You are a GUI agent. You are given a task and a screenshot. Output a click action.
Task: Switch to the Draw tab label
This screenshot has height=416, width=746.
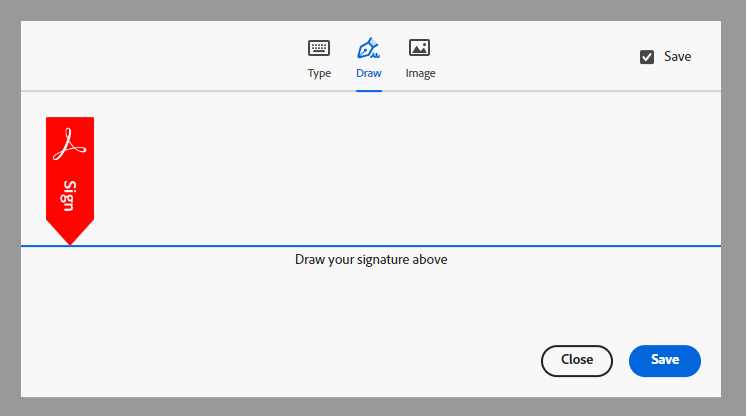[369, 73]
